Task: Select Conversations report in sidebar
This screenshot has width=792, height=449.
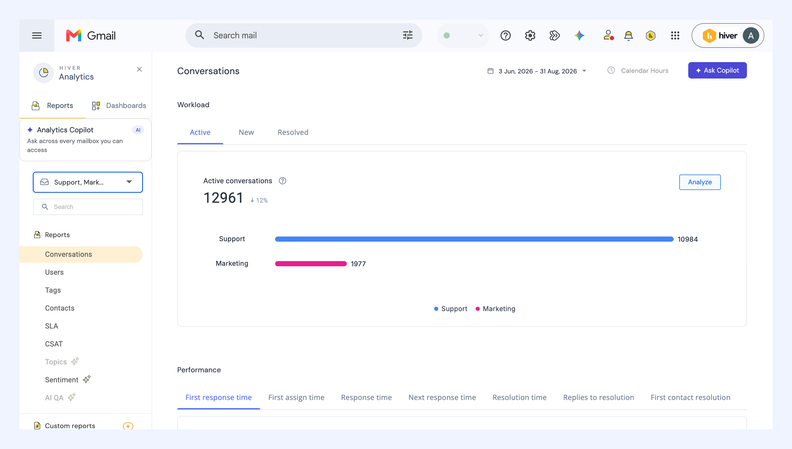Action: click(x=81, y=254)
